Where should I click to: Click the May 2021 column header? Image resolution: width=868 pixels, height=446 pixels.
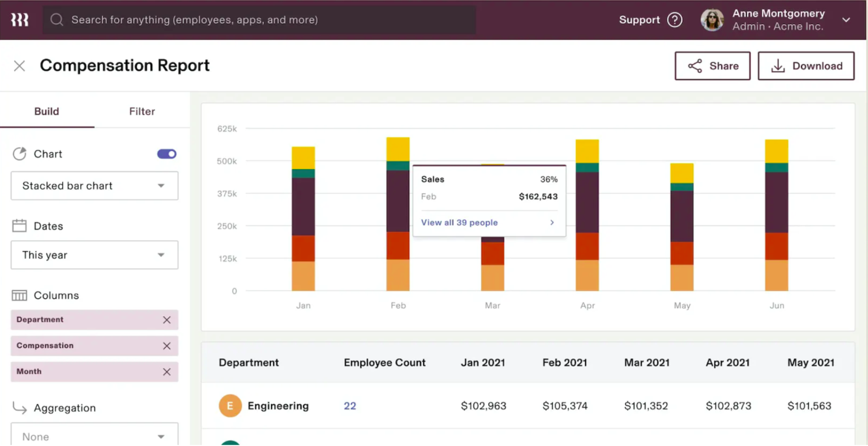[811, 363]
